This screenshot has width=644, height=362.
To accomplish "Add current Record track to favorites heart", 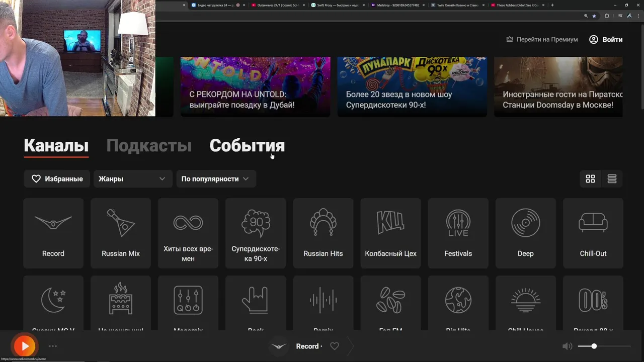I will tap(335, 346).
